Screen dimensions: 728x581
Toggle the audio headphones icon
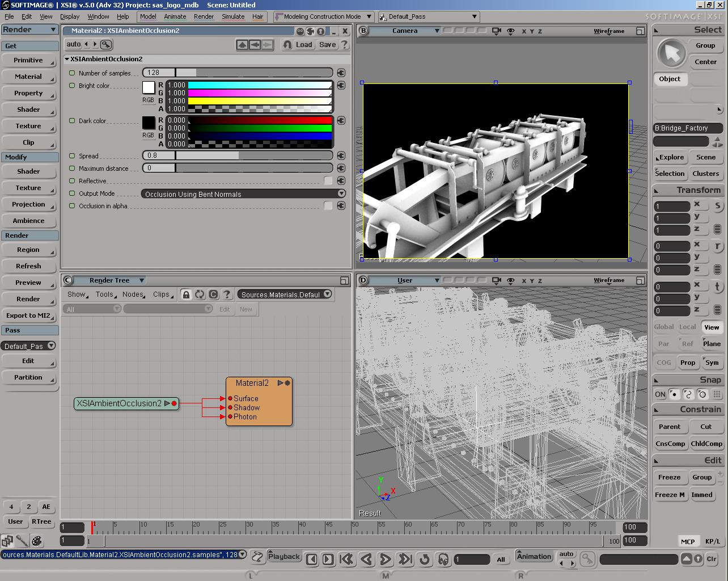pos(443,559)
